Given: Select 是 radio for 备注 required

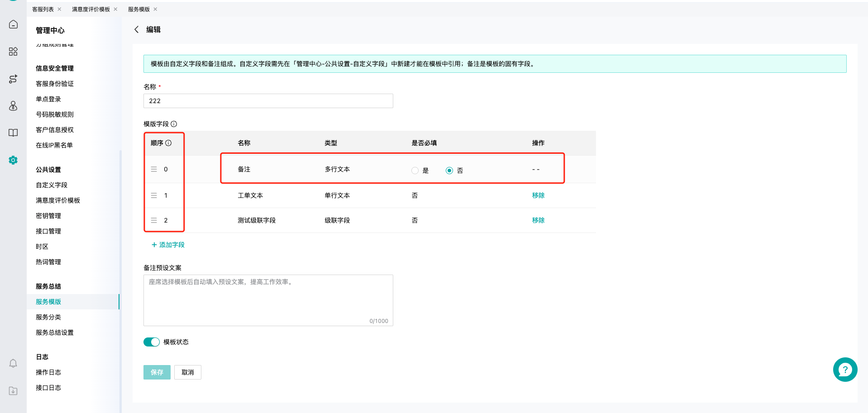Looking at the screenshot, I should click(415, 171).
